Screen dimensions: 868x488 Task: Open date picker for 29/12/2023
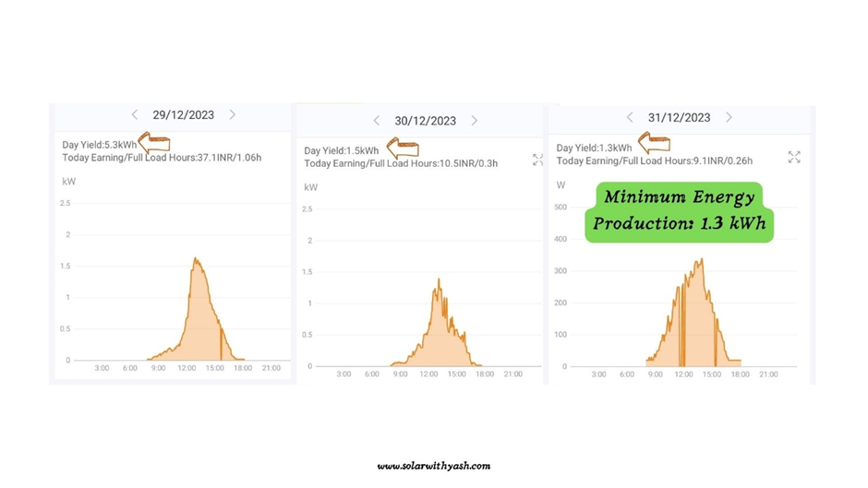click(x=183, y=115)
